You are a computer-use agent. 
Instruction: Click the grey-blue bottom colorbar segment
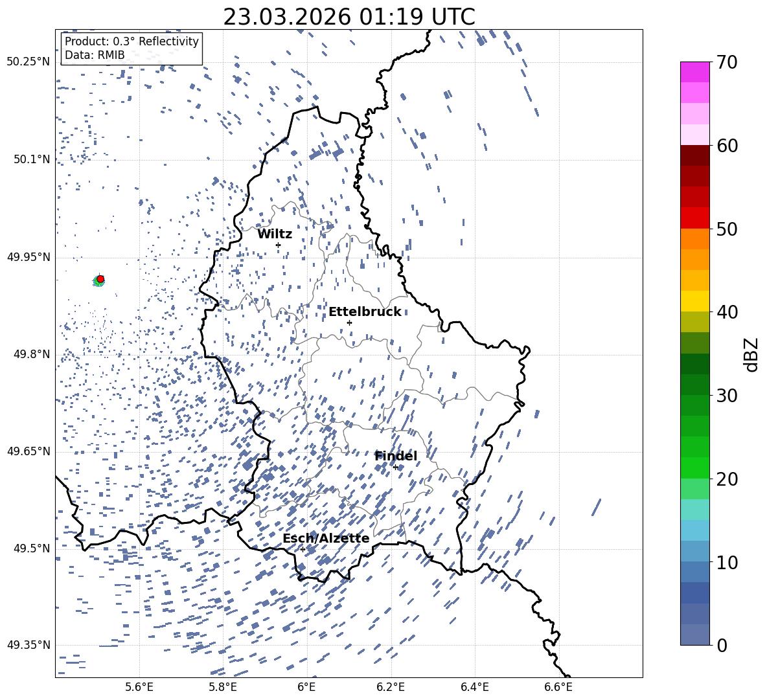click(695, 635)
